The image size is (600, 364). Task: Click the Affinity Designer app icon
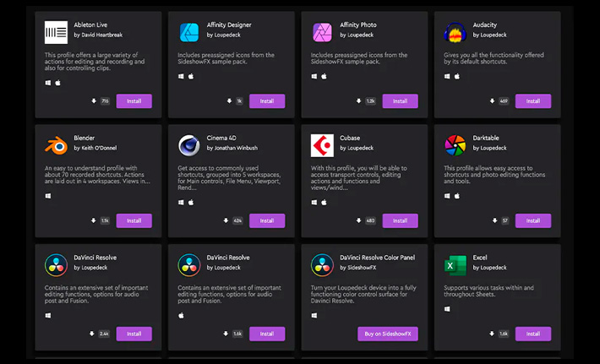189,32
